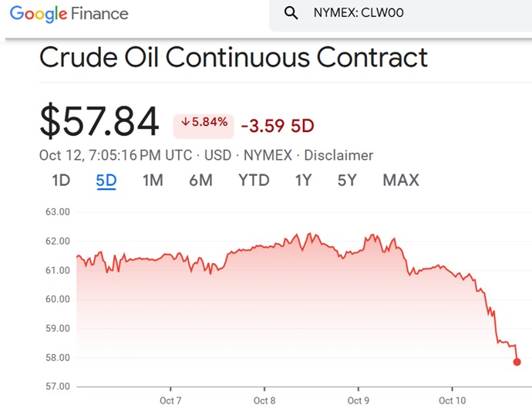Click the red endpoint dot on chart
This screenshot has width=532, height=412.
pyautogui.click(x=517, y=362)
